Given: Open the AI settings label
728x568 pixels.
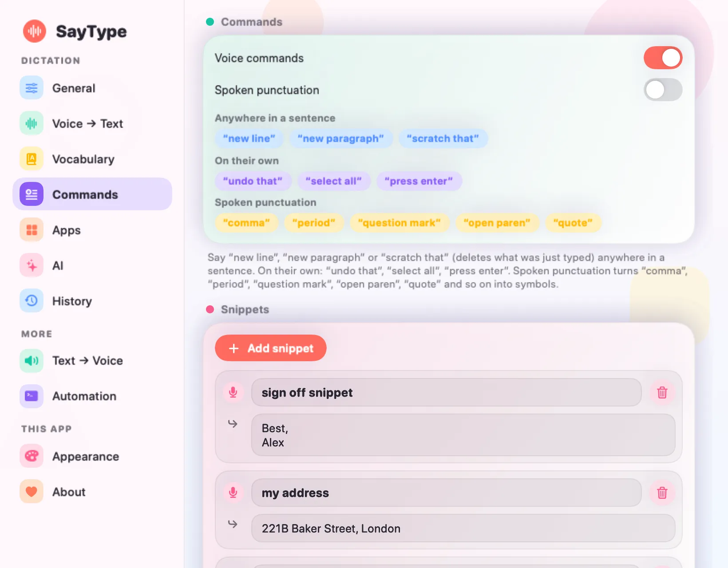Looking at the screenshot, I should (x=58, y=266).
